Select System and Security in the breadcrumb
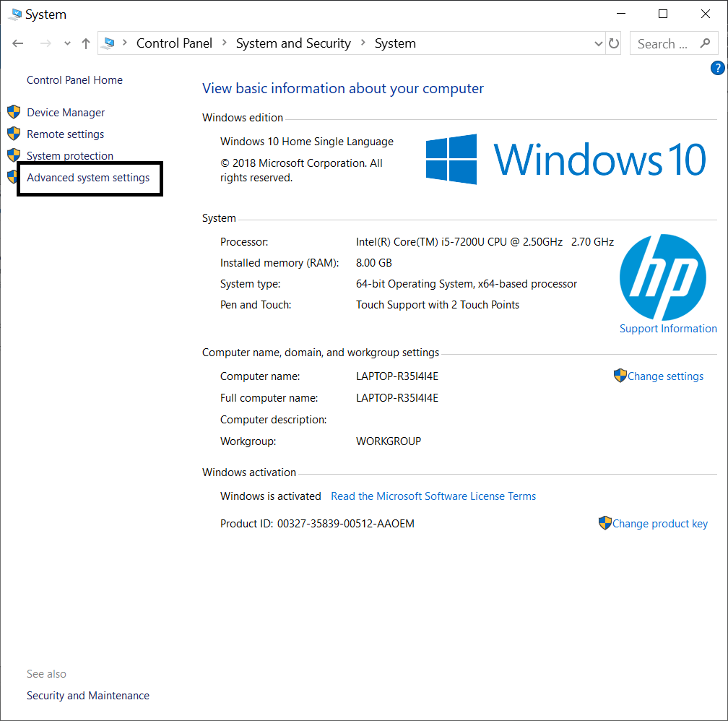The width and height of the screenshot is (728, 721). coord(292,43)
